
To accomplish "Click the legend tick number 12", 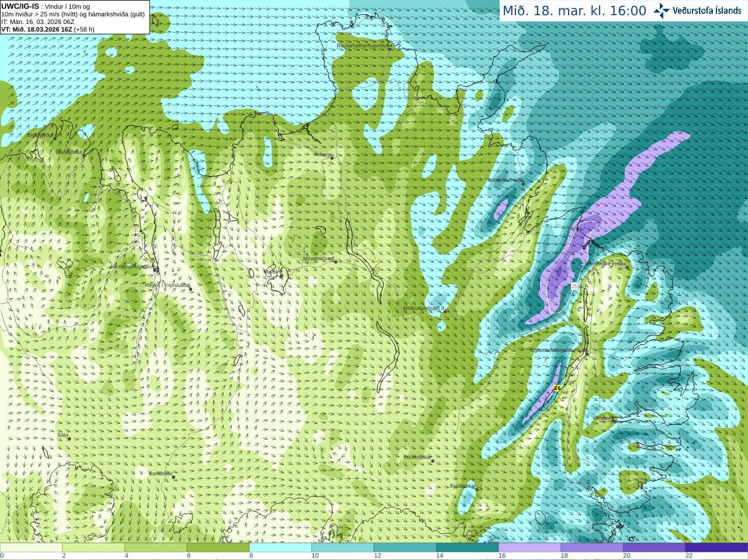I will [x=378, y=556].
